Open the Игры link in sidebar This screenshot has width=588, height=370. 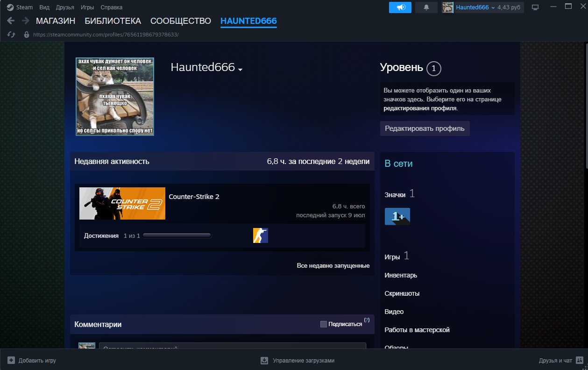392,257
